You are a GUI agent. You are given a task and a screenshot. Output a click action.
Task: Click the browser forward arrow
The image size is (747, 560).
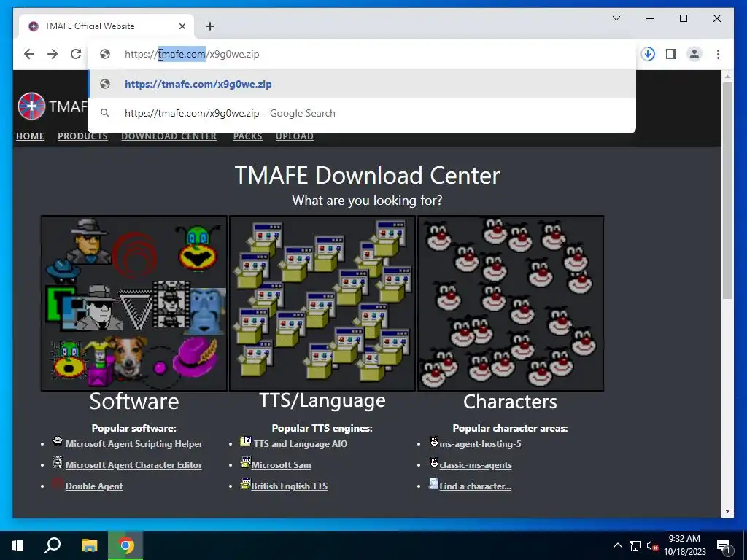pyautogui.click(x=53, y=54)
